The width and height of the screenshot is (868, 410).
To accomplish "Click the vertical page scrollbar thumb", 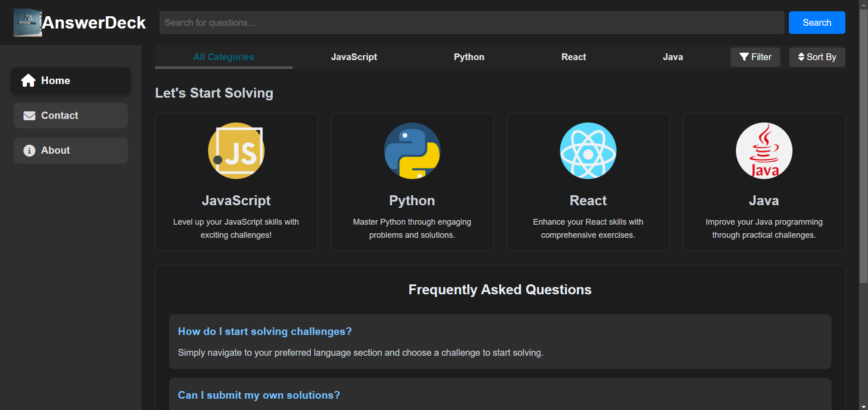I will (x=863, y=147).
